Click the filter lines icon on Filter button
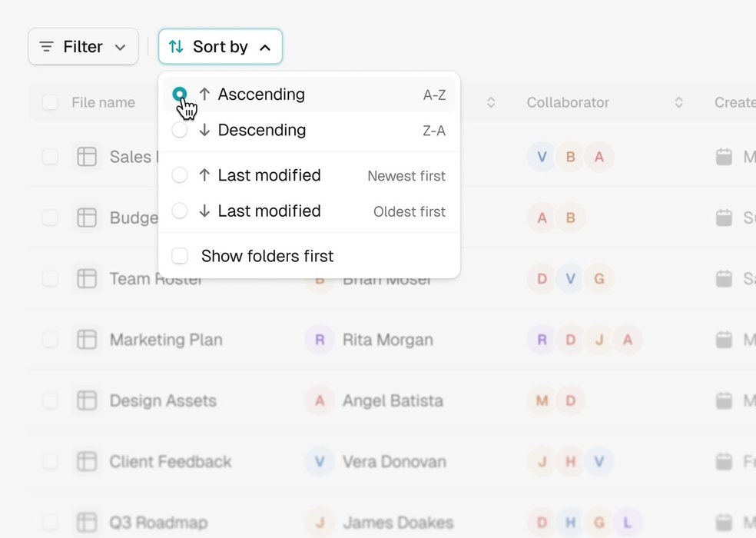756x538 pixels. [46, 47]
